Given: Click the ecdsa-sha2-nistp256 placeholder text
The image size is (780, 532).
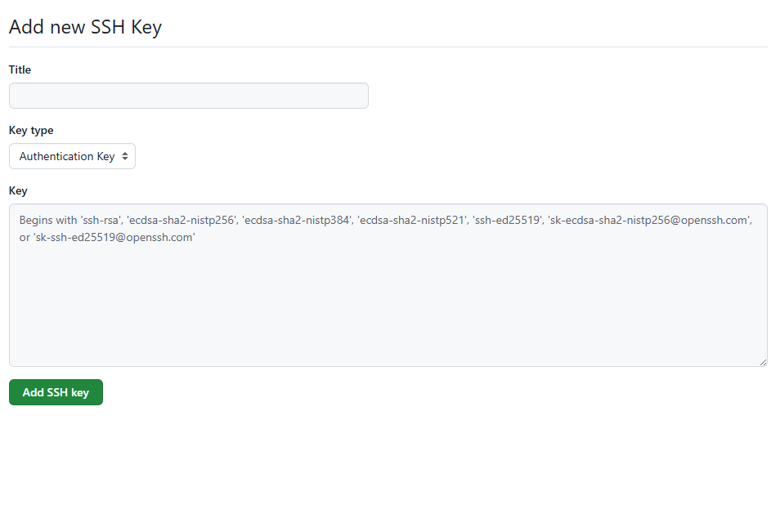Looking at the screenshot, I should [x=181, y=221].
